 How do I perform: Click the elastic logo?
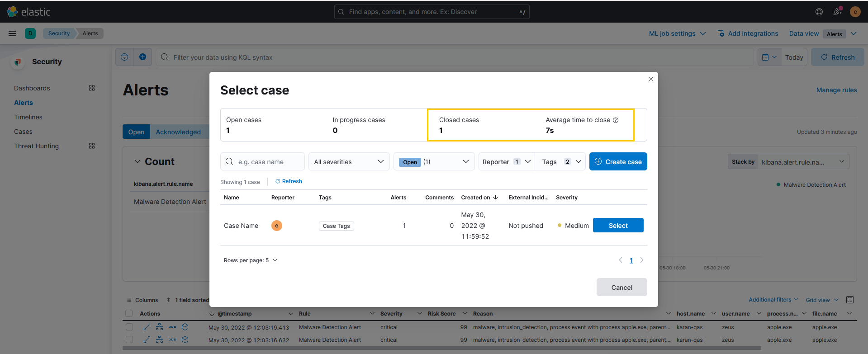[x=28, y=12]
